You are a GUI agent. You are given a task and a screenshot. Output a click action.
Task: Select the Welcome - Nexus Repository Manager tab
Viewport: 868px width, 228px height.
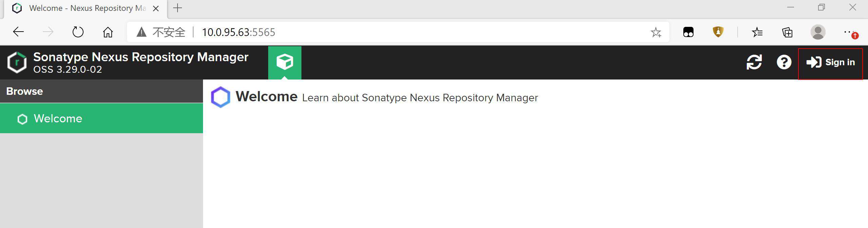[x=85, y=8]
